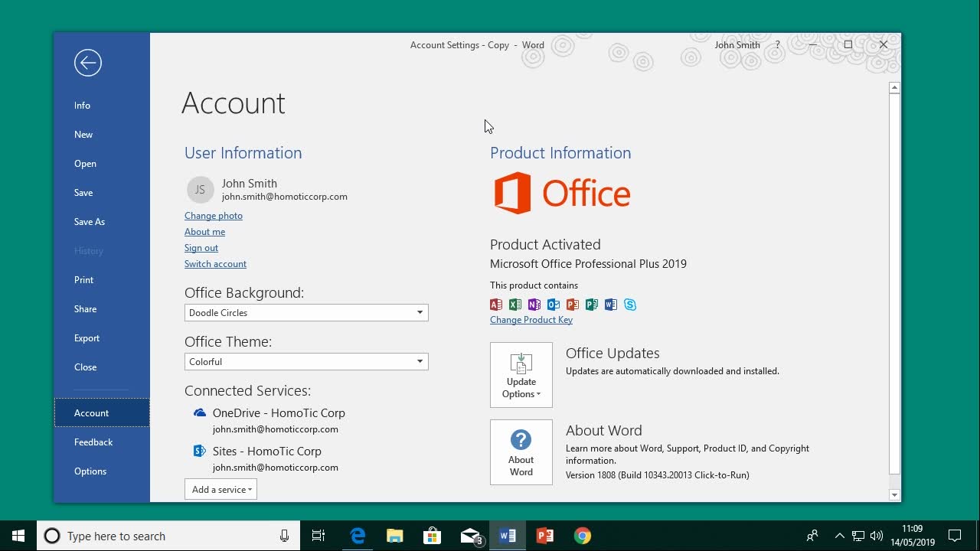This screenshot has height=551, width=980.
Task: Click the scrollbar up arrow
Action: tap(894, 88)
